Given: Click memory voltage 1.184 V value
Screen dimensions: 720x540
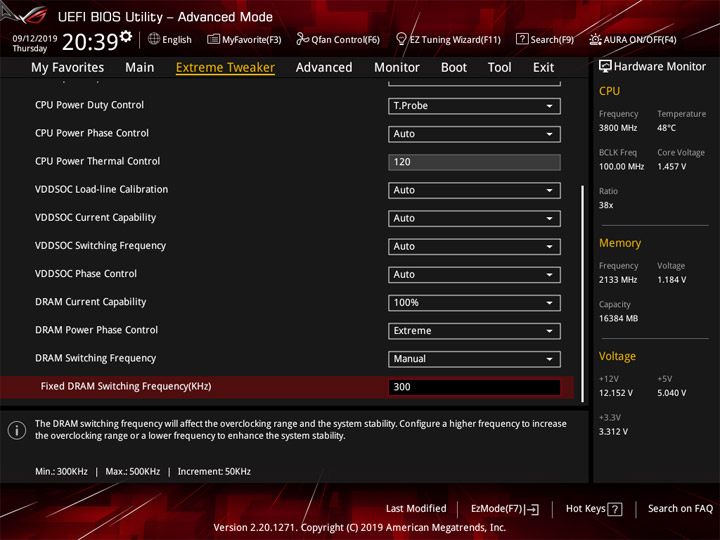Looking at the screenshot, I should point(671,280).
